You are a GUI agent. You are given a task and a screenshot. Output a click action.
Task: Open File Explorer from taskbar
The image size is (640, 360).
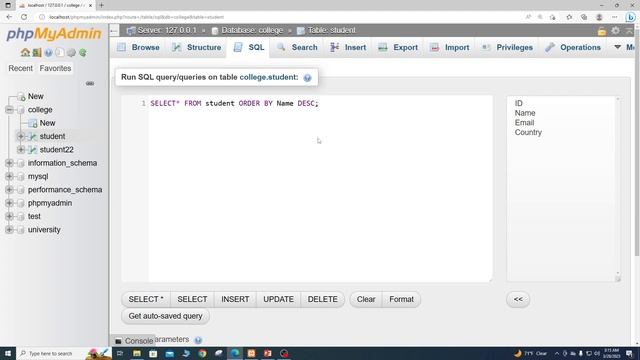pos(137,353)
